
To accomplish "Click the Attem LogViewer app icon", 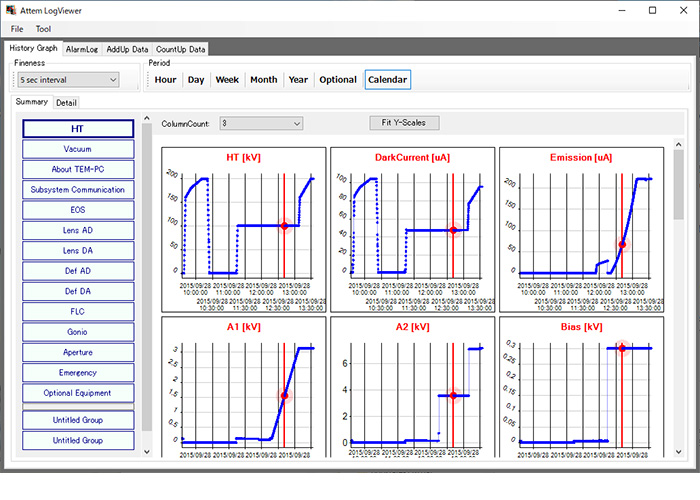I will point(11,10).
